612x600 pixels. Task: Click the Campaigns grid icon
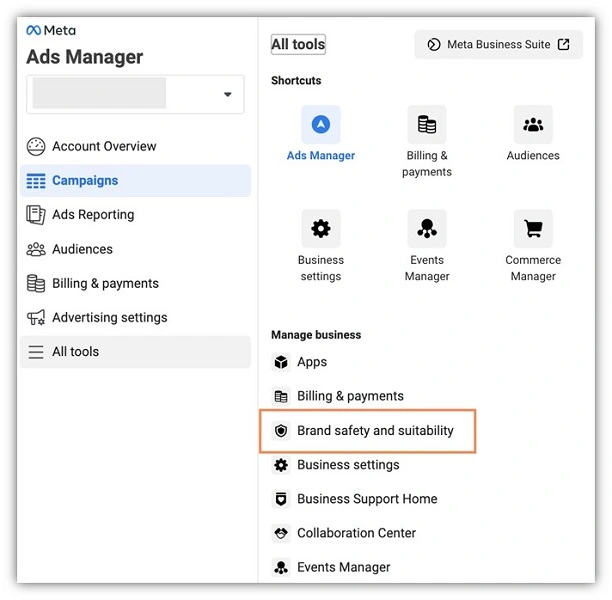pos(36,181)
